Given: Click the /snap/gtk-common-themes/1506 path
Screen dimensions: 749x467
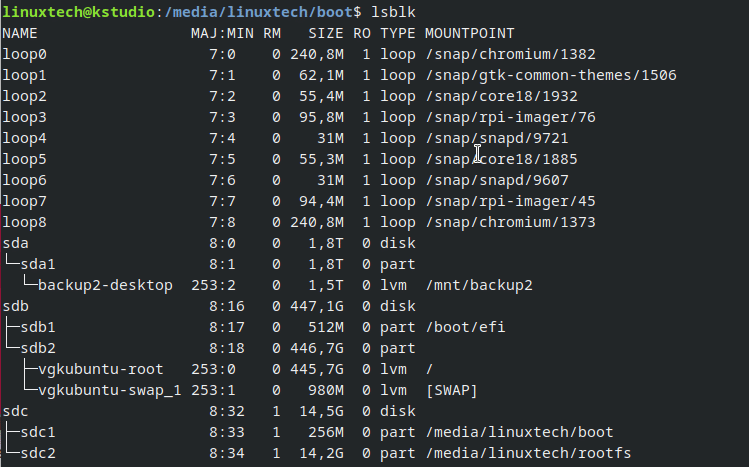Looking at the screenshot, I should pyautogui.click(x=551, y=75).
